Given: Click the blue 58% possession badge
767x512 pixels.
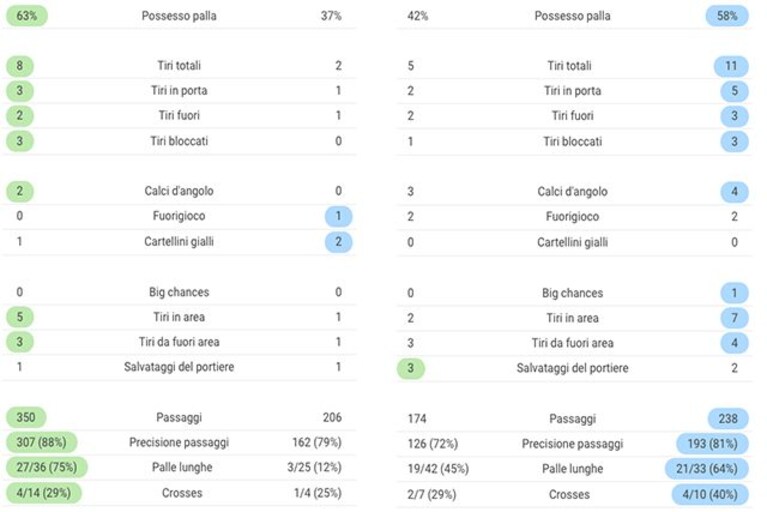Looking at the screenshot, I should point(727,16).
